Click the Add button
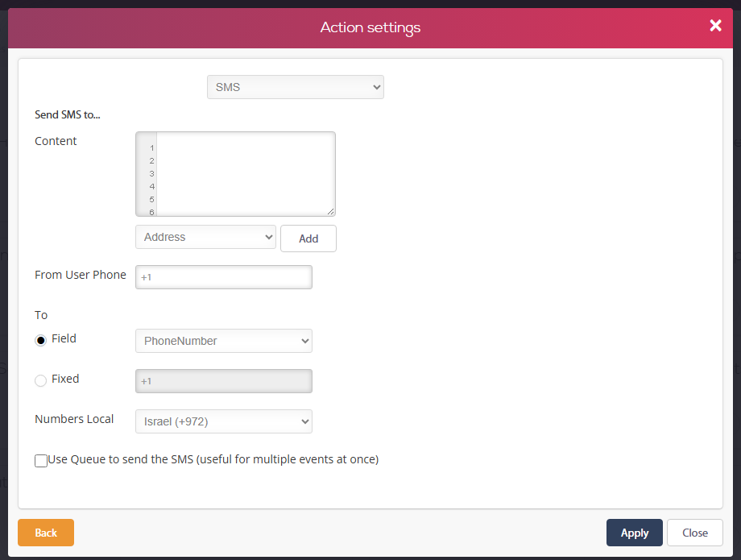Screen dimensions: 741x560 click(308, 239)
